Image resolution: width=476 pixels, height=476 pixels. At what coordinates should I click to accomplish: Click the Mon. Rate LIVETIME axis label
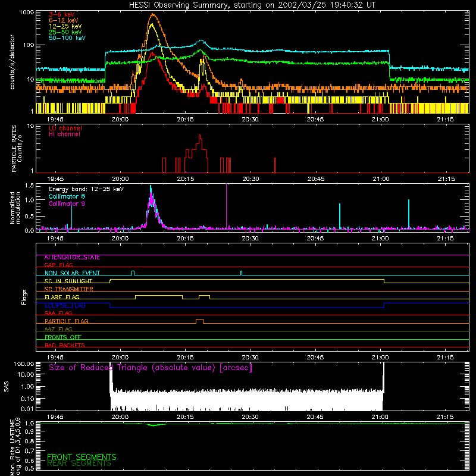pos(15,446)
